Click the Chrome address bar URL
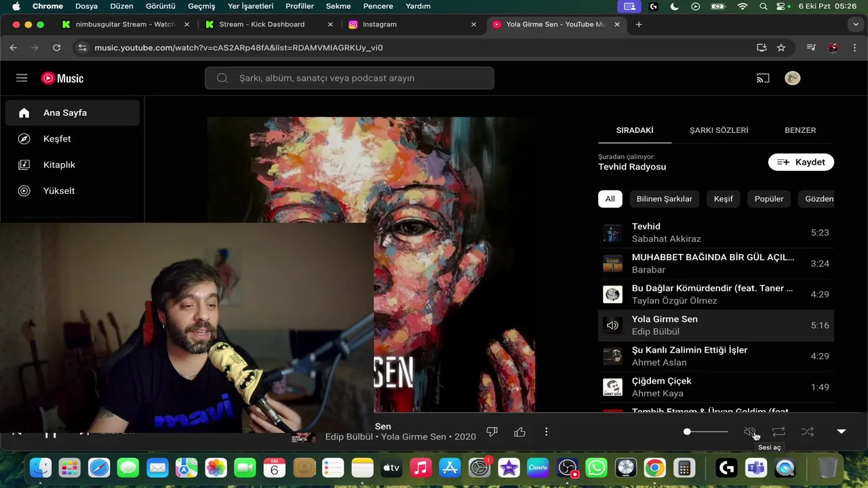The width and height of the screenshot is (868, 488). coord(239,47)
